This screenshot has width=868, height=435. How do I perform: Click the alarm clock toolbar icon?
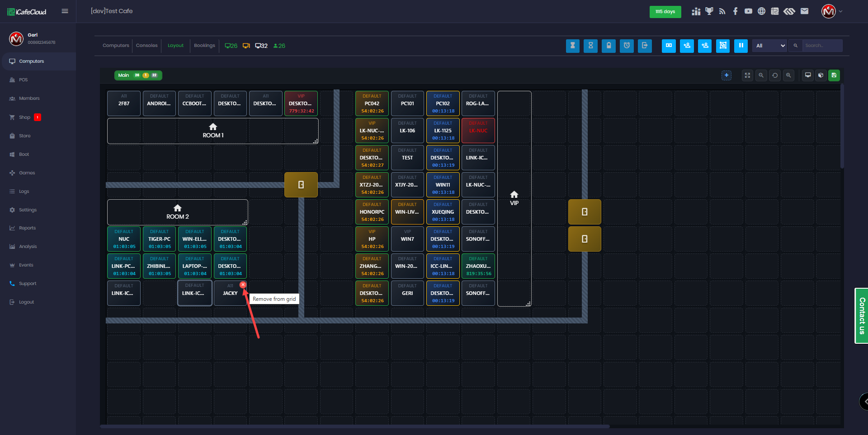point(627,46)
